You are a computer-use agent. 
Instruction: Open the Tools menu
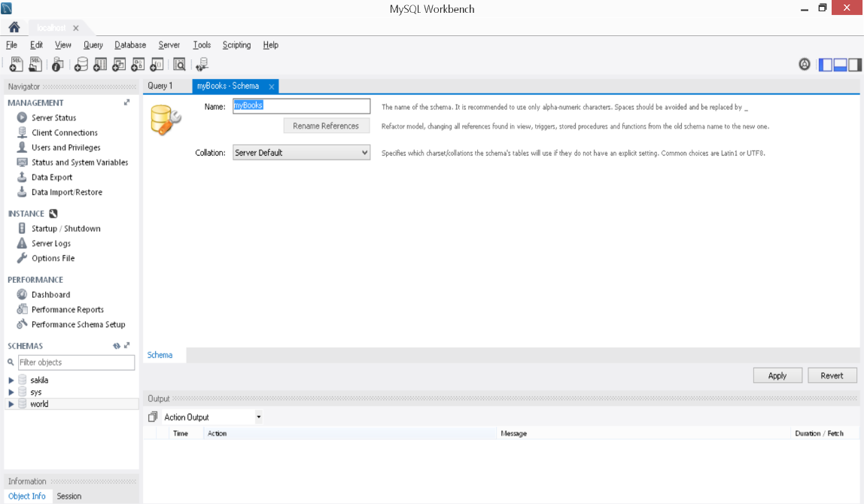click(x=202, y=45)
